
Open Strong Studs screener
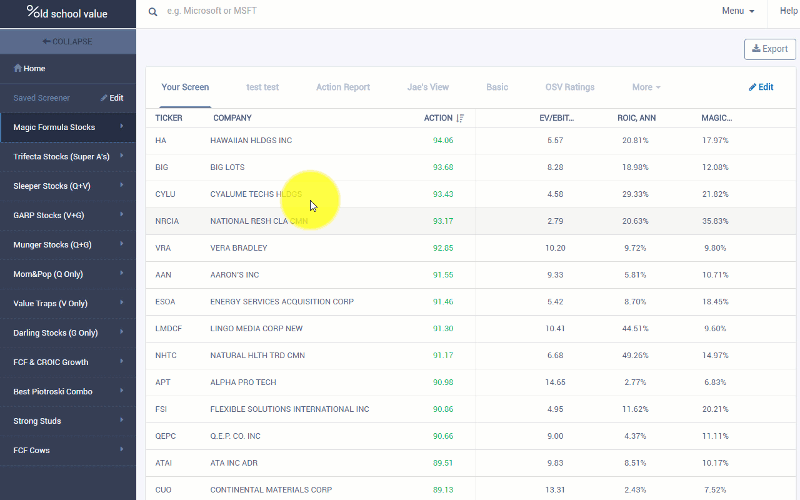(x=68, y=421)
